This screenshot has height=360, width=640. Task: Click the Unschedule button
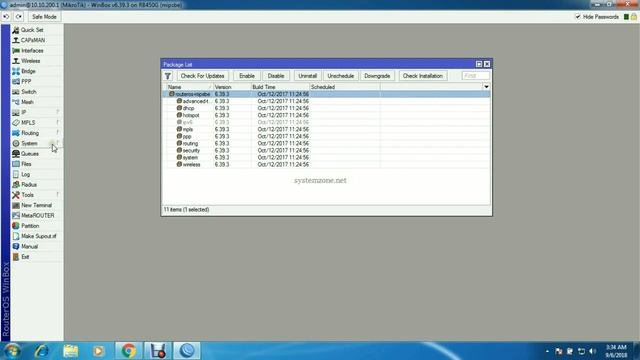340,76
